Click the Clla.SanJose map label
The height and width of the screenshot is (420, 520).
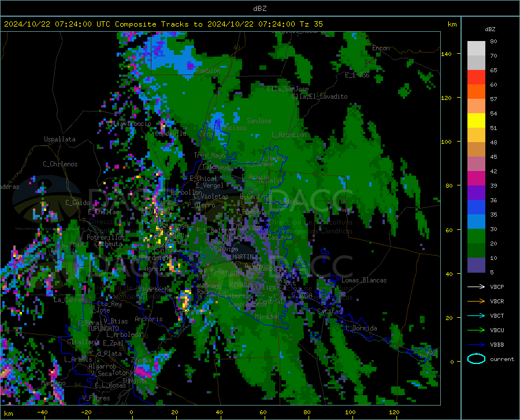click(x=288, y=89)
